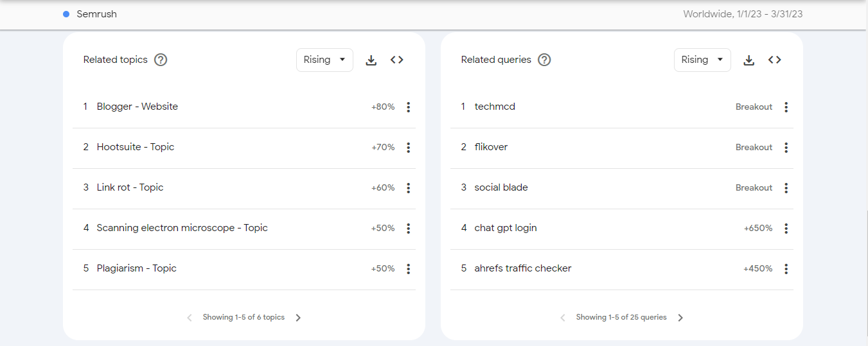The width and height of the screenshot is (868, 346).
Task: Open techmcd related query
Action: pos(495,107)
